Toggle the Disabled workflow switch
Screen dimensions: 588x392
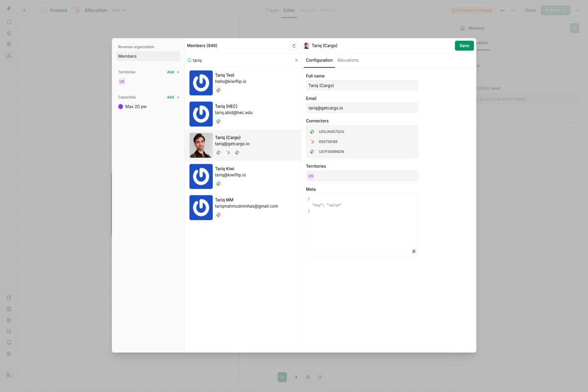click(x=41, y=10)
